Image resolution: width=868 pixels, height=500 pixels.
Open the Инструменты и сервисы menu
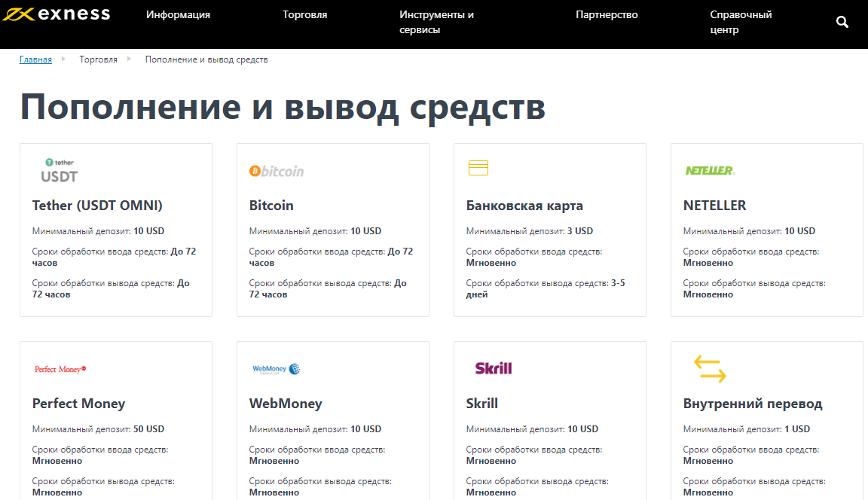coord(437,22)
